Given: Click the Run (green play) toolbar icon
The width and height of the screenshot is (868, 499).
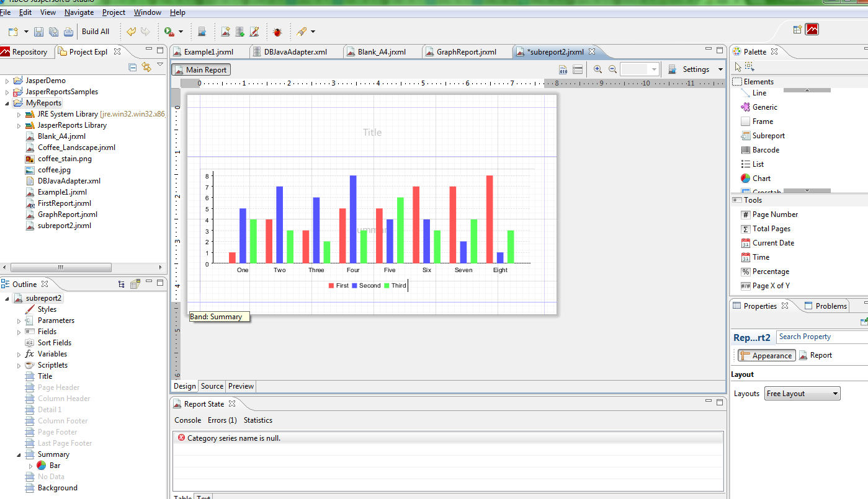Looking at the screenshot, I should coord(169,32).
